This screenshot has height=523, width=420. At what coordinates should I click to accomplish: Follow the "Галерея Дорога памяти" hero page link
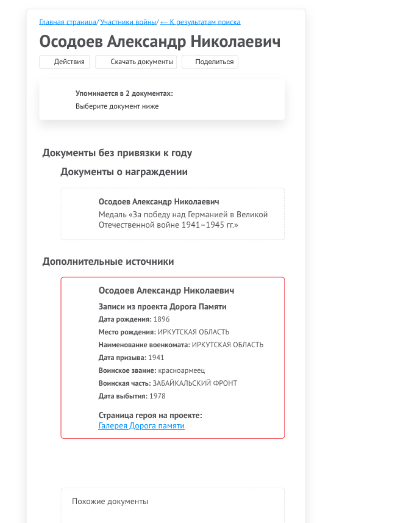141,425
